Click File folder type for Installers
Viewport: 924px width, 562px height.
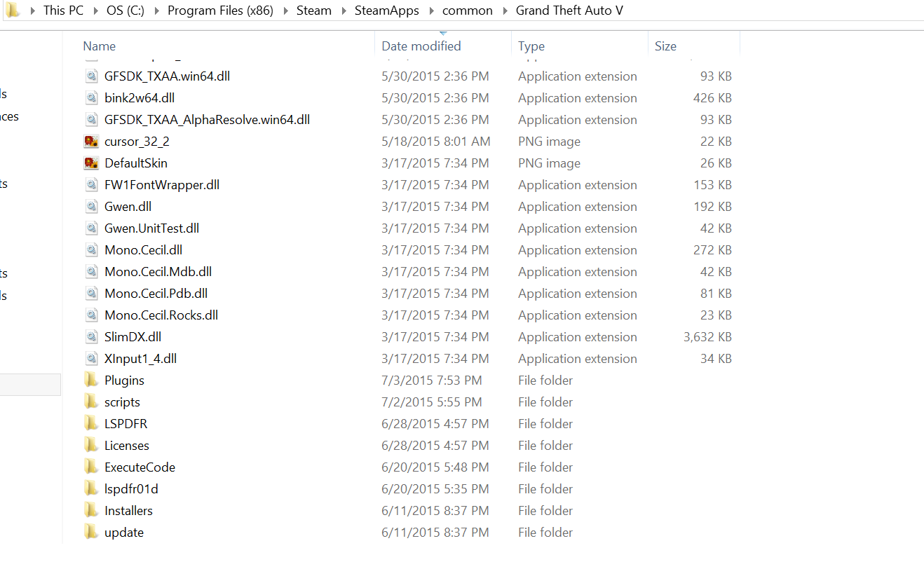click(x=545, y=511)
